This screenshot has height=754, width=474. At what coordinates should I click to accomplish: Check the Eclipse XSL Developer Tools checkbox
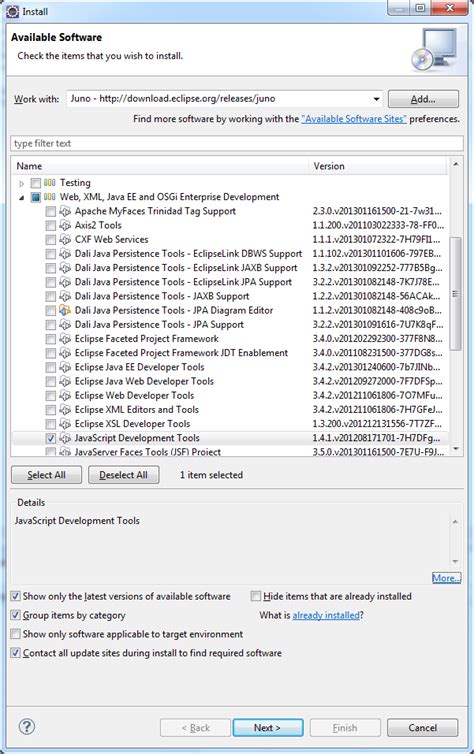tap(50, 424)
